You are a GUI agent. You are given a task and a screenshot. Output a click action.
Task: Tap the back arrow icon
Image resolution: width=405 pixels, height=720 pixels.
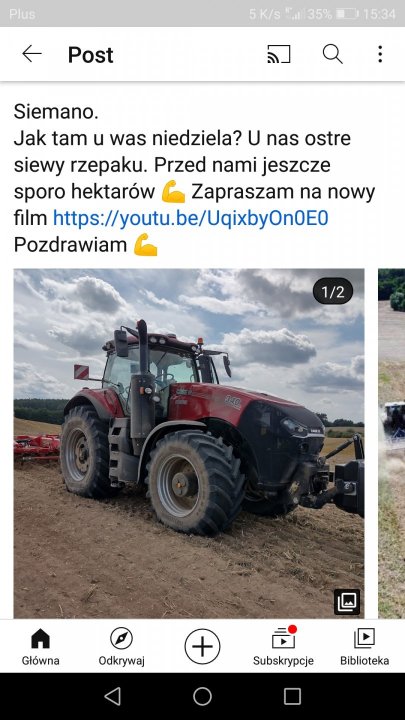(32, 54)
